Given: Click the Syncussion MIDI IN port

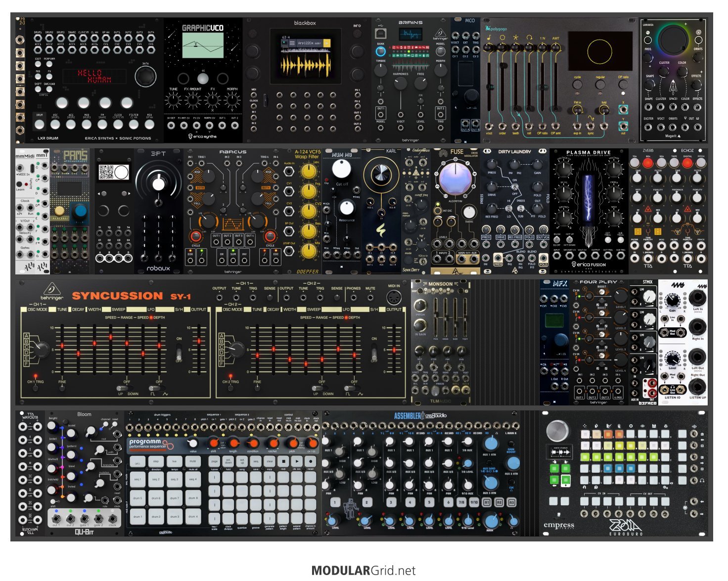Looking at the screenshot, I should tap(394, 298).
